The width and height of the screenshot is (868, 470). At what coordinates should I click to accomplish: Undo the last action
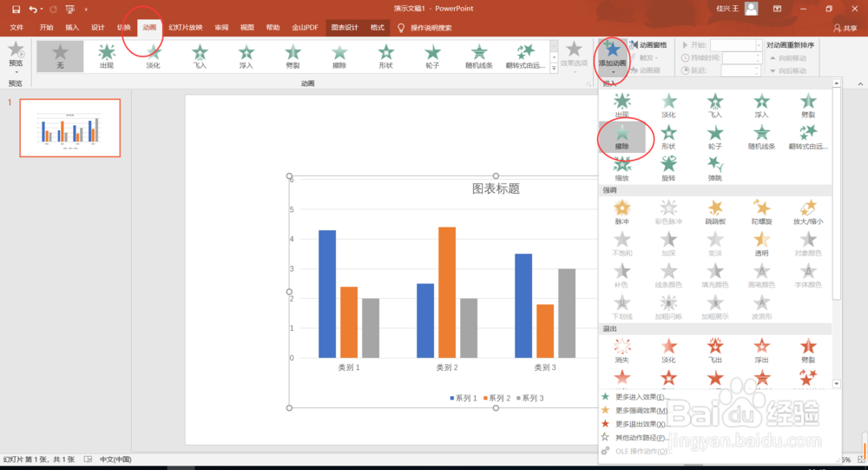click(33, 10)
